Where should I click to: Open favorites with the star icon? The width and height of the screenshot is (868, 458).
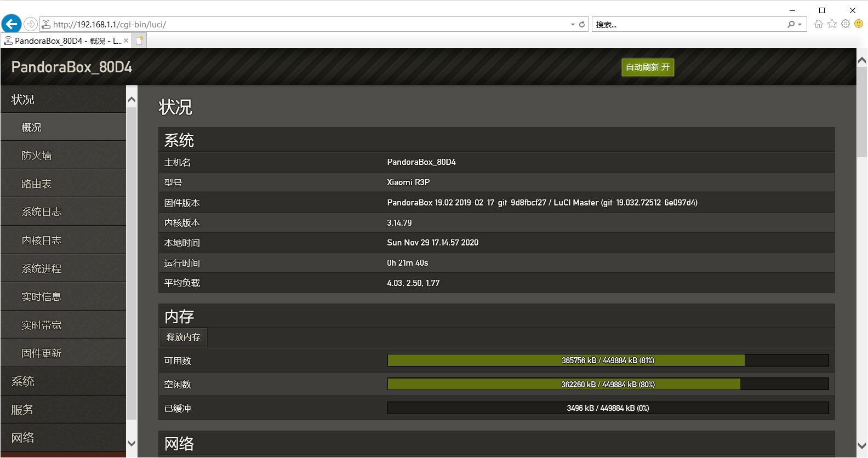(x=832, y=24)
